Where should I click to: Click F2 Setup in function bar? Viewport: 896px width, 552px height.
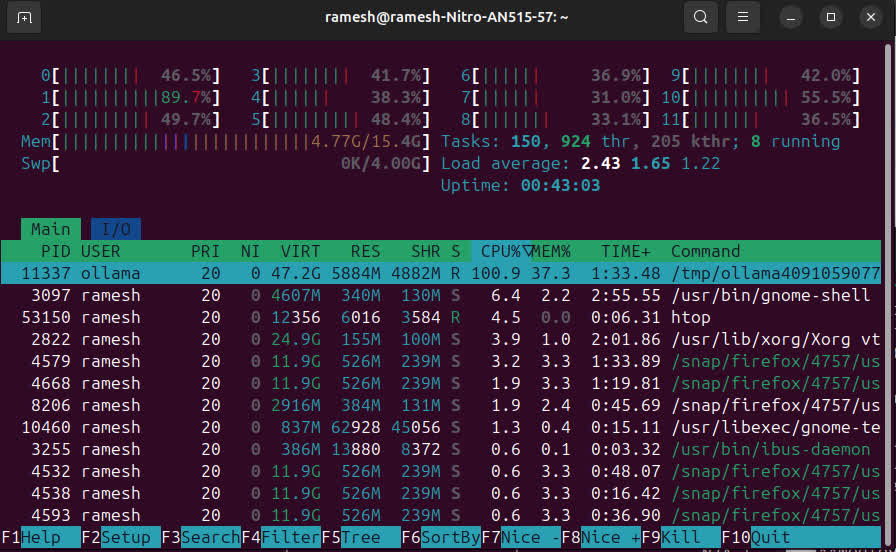pyautogui.click(x=121, y=538)
